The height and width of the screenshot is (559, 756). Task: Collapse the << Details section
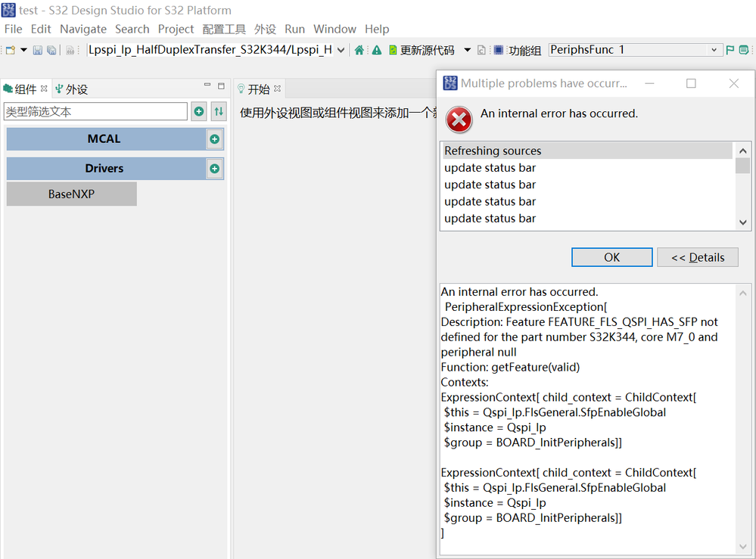pyautogui.click(x=698, y=257)
